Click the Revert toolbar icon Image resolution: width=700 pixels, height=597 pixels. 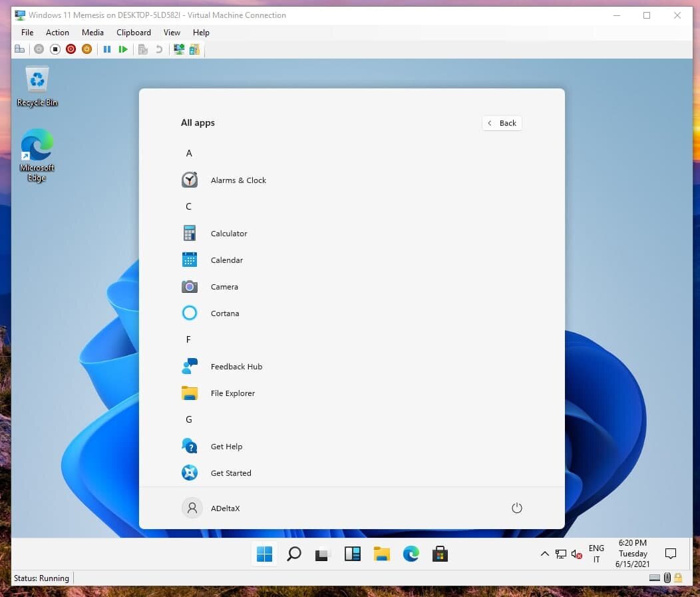click(x=159, y=49)
